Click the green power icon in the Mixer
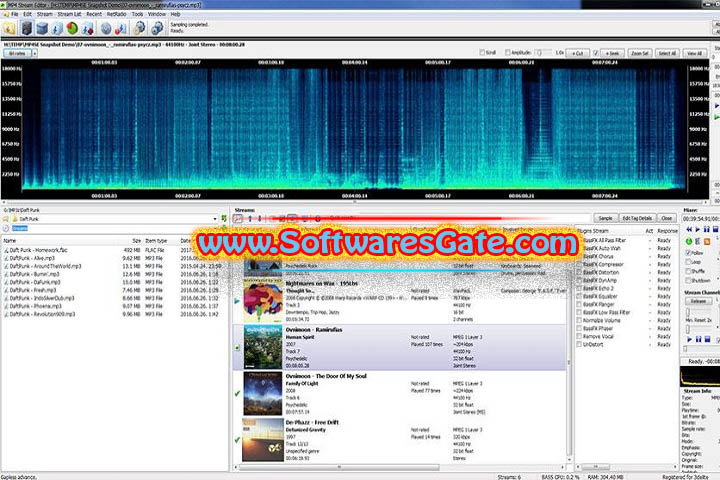The image size is (720, 480). pyautogui.click(x=689, y=241)
